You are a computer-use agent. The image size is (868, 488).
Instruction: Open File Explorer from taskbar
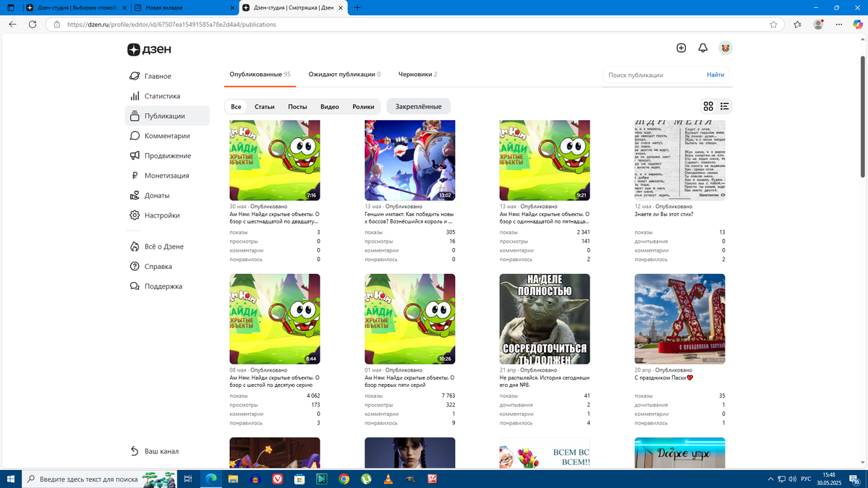(x=233, y=479)
